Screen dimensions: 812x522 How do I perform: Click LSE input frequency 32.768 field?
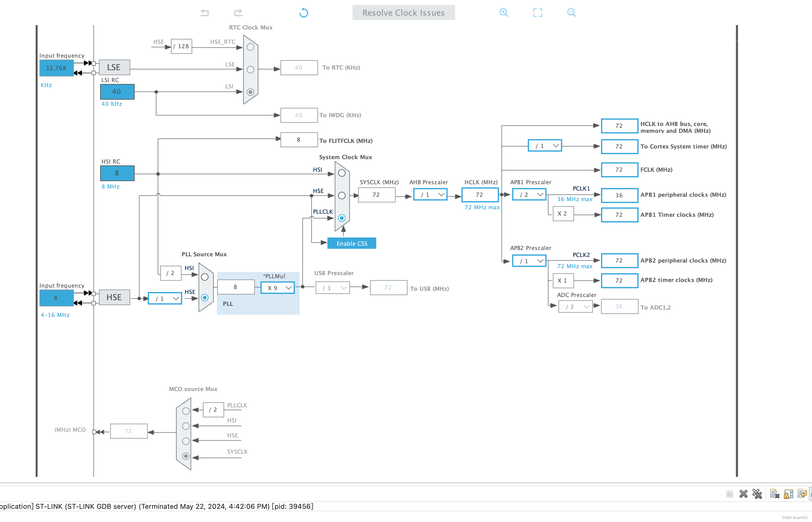click(56, 68)
